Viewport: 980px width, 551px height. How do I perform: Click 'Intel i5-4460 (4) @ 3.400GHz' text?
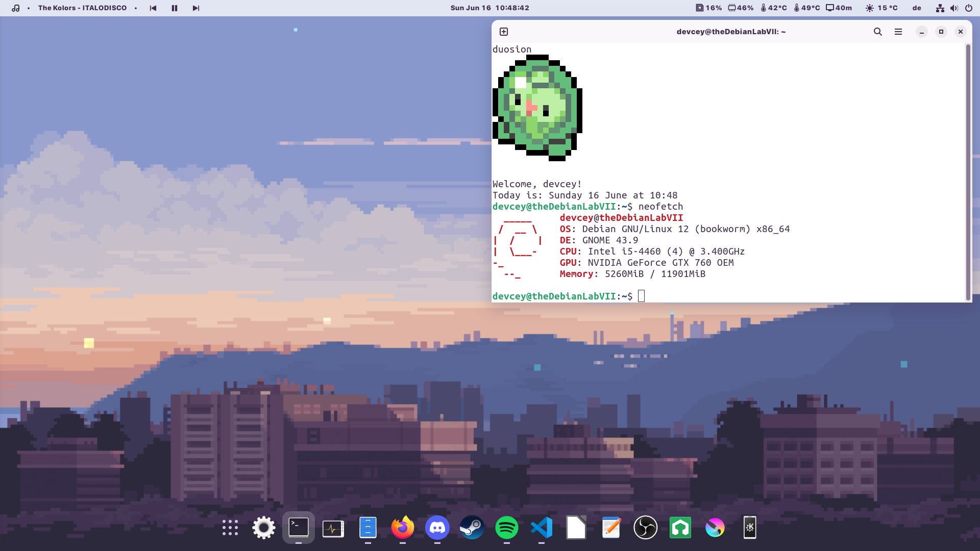(666, 251)
